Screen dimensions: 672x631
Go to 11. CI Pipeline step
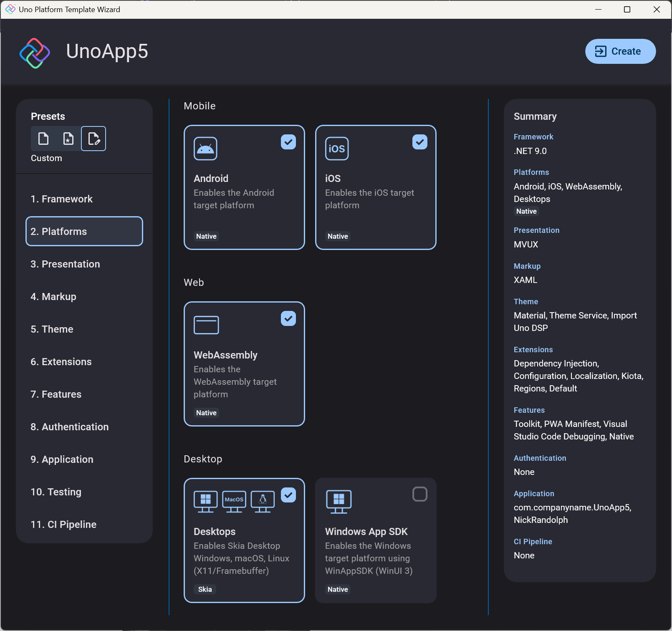(x=84, y=525)
